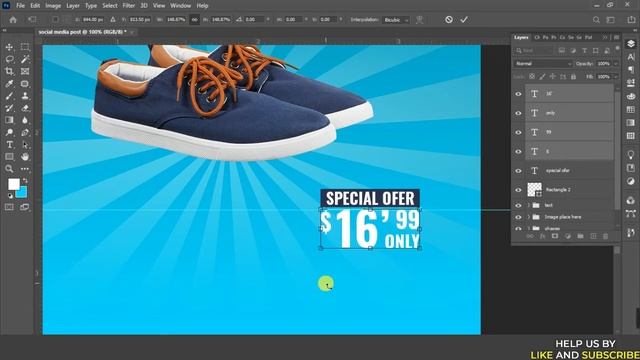640x360 pixels.
Task: Select the Frame tool
Action: click(x=25, y=71)
